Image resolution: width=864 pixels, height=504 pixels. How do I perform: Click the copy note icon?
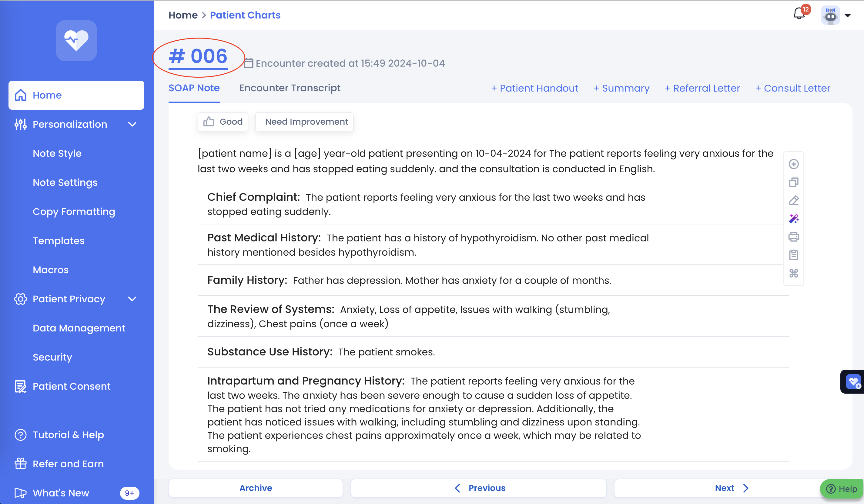click(793, 182)
